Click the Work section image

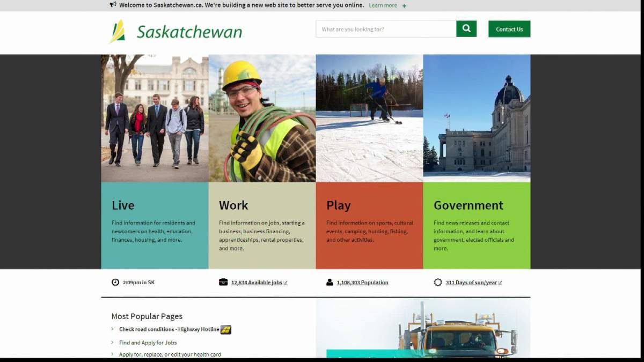click(x=262, y=118)
